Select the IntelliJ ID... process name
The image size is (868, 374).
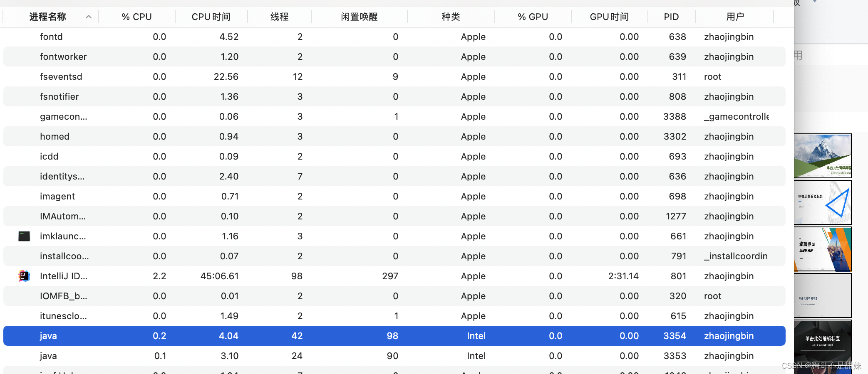64,276
